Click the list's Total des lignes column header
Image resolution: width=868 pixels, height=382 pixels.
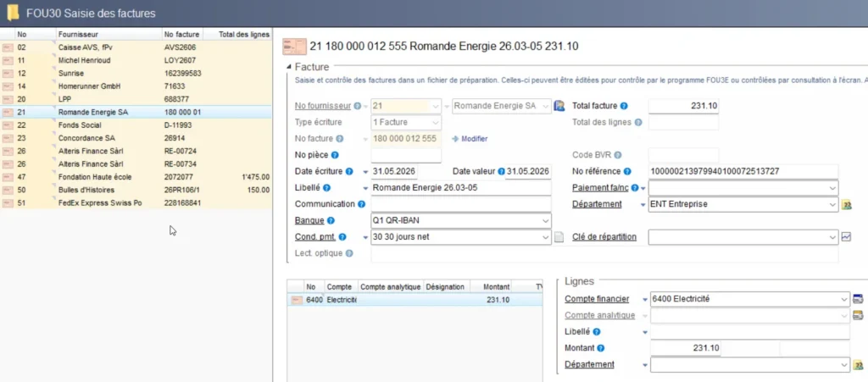pyautogui.click(x=237, y=34)
